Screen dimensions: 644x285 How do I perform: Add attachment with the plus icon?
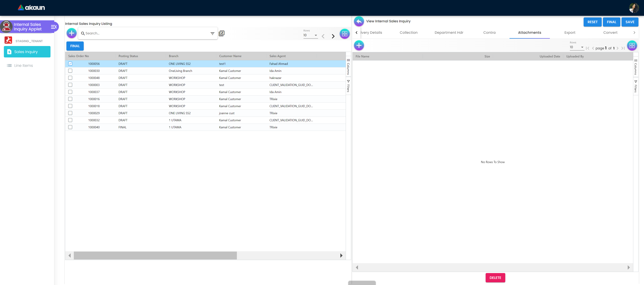[x=359, y=46]
